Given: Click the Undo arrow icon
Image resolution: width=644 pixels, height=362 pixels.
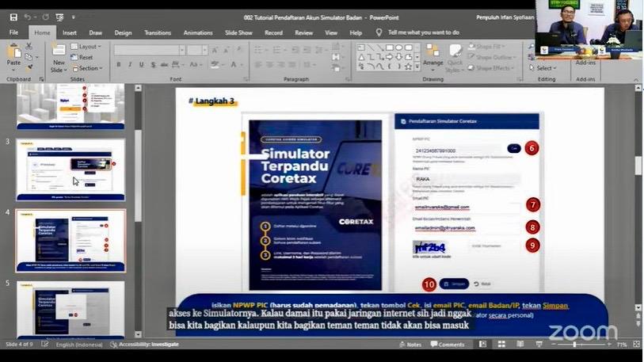Looking at the screenshot, I should [28, 17].
